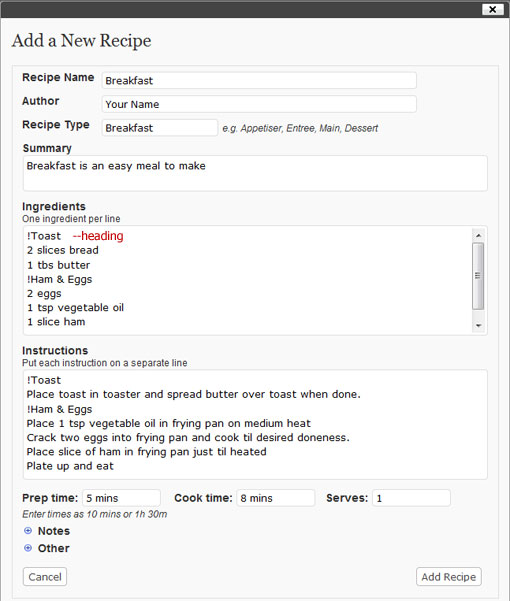
Task: Open the Other expander label
Action: pyautogui.click(x=54, y=548)
